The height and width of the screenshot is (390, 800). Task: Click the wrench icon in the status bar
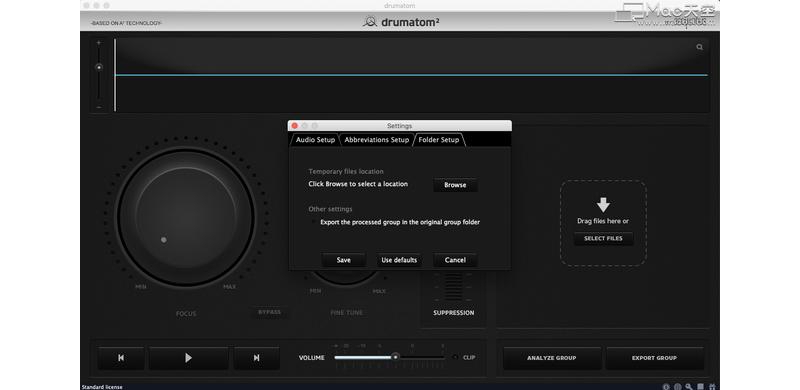coord(689,387)
